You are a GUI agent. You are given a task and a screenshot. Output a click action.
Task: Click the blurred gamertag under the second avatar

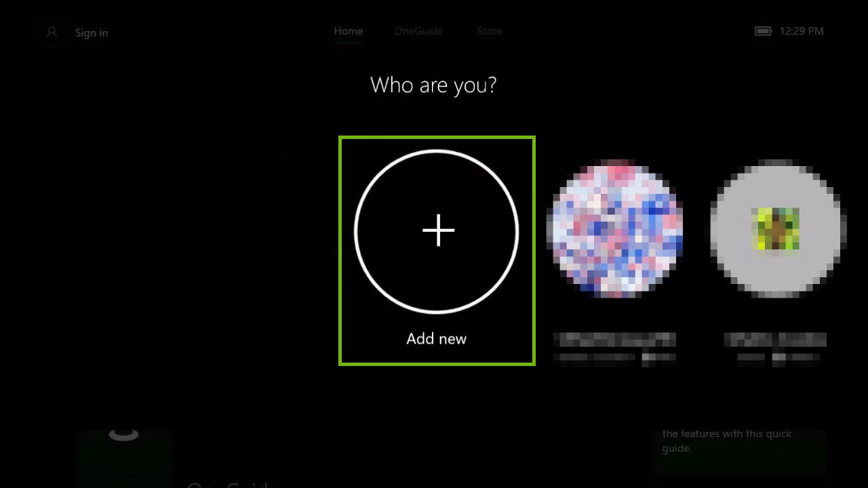(776, 339)
